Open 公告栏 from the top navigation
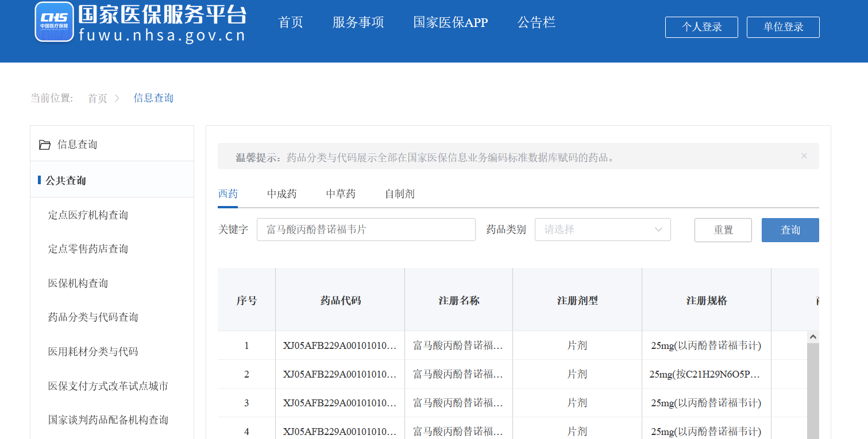This screenshot has width=868, height=439. pyautogui.click(x=536, y=22)
